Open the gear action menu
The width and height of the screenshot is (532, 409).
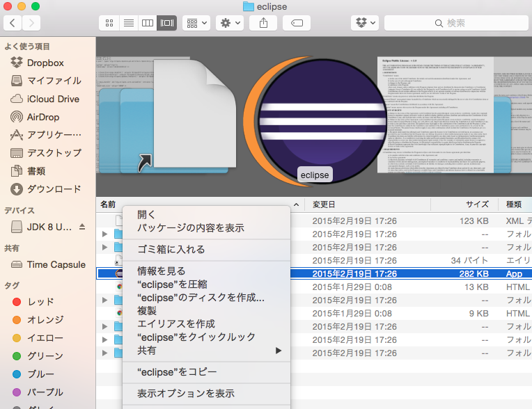[x=230, y=23]
